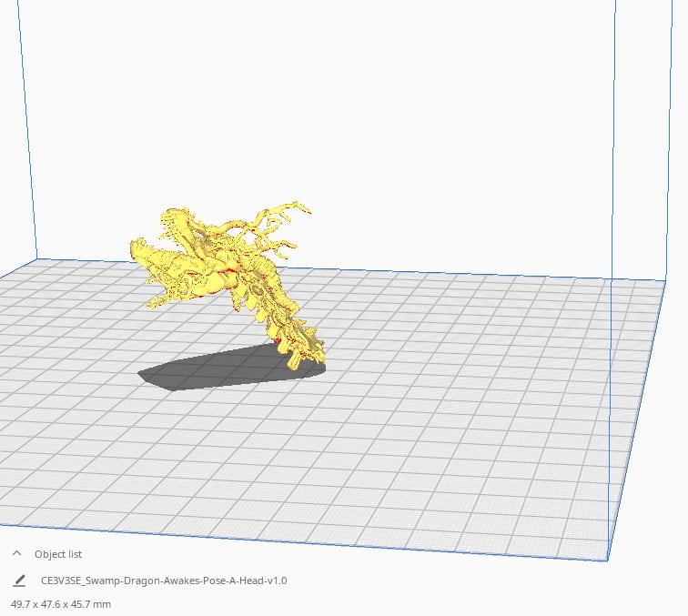Click the 49.7 x 47.6 x 45.7 mm dimensions text
688x616 pixels.
pos(61,604)
